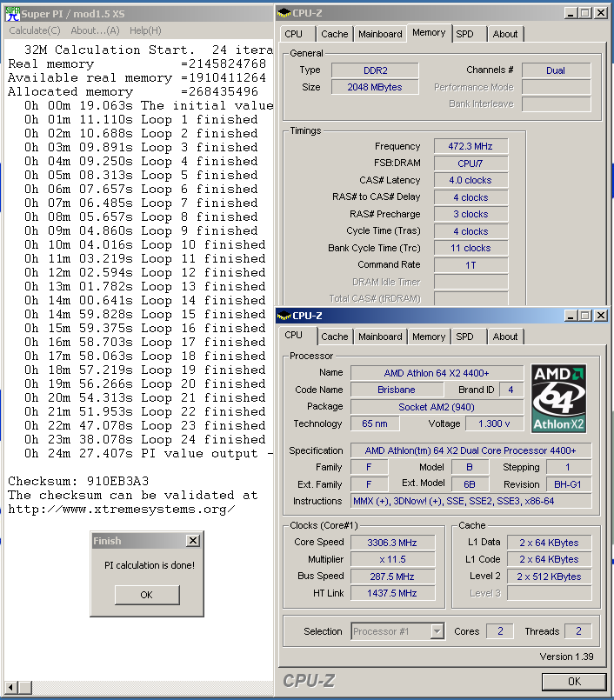Click the AMD Athlon 64 X2 logo

tap(558, 398)
